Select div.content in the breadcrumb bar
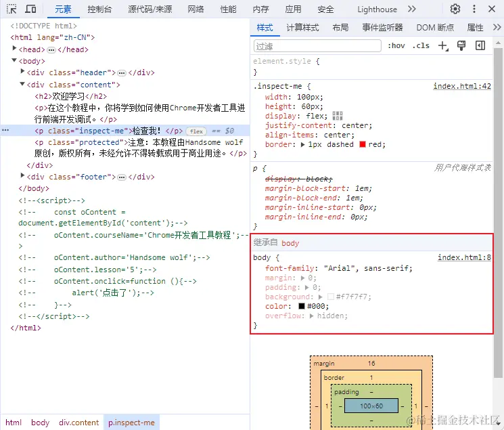The height and width of the screenshot is (430, 504). tap(78, 423)
